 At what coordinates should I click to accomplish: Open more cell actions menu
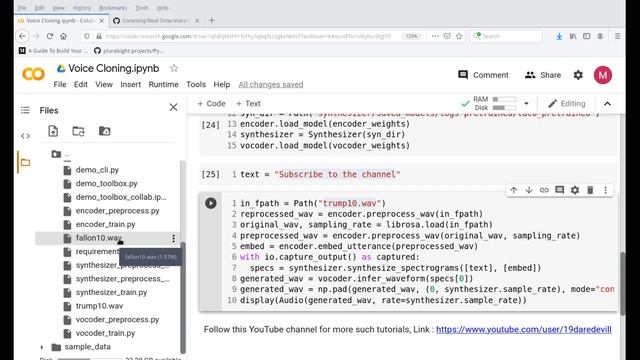click(x=605, y=190)
